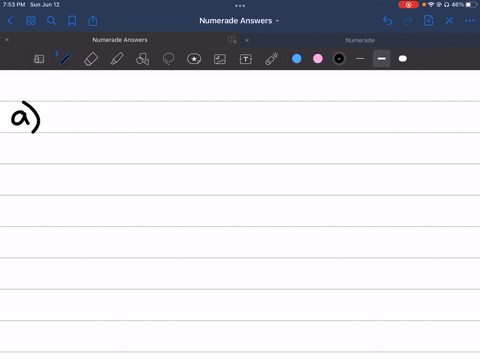
Task: Select the medium stroke width
Action: [x=381, y=59]
